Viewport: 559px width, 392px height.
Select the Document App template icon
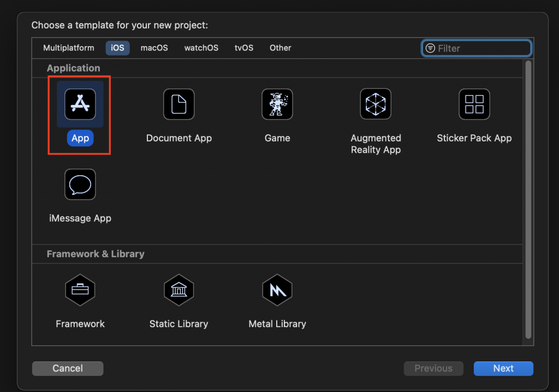[x=179, y=104]
